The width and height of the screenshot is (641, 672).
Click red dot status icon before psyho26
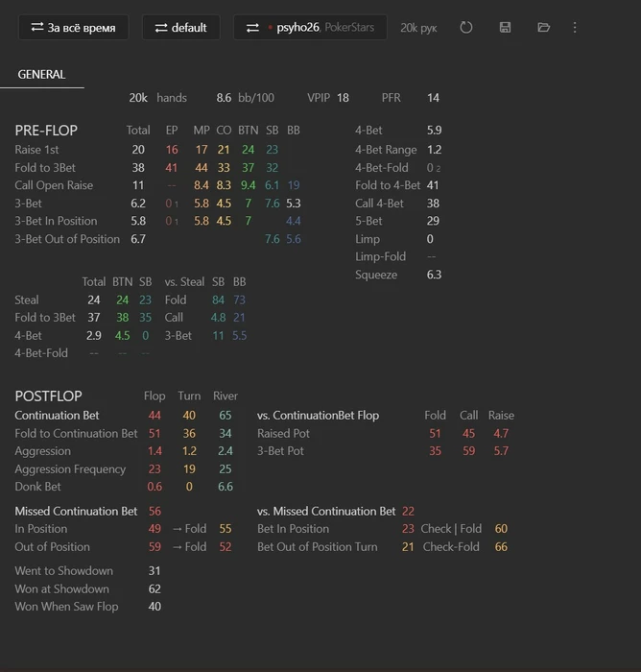(x=271, y=29)
